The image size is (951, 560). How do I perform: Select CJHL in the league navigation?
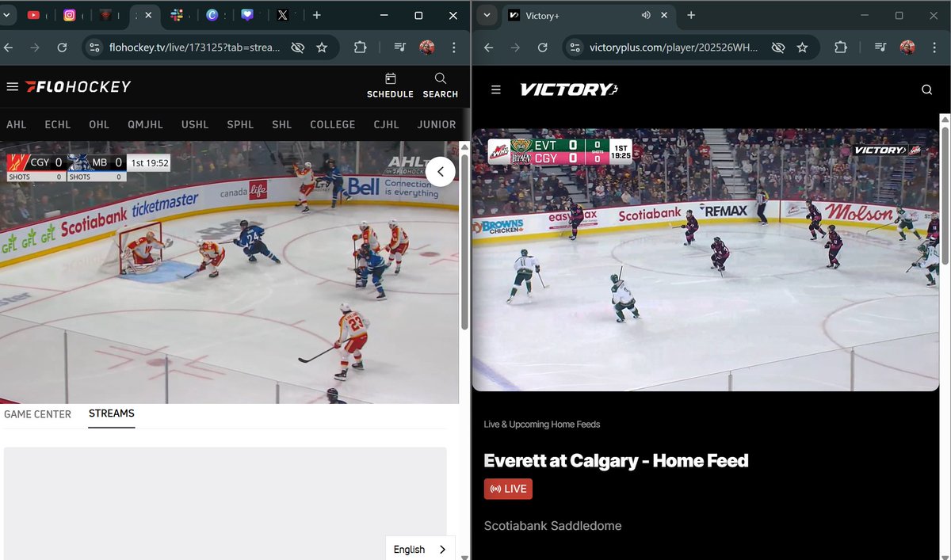pos(387,124)
